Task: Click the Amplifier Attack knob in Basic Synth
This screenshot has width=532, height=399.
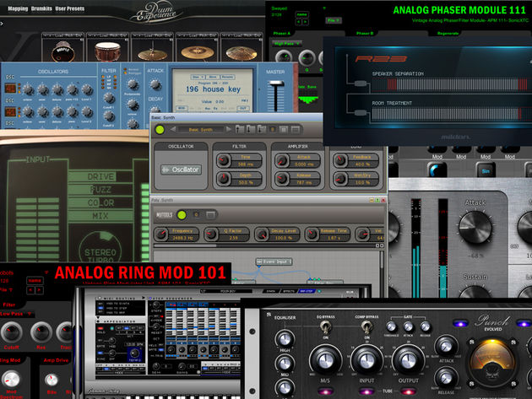Action: (281, 160)
